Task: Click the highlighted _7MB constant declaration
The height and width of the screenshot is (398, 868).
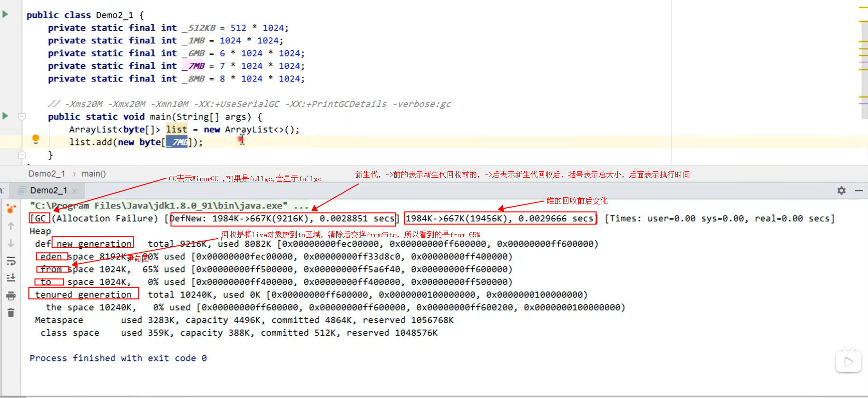Action: (x=194, y=66)
